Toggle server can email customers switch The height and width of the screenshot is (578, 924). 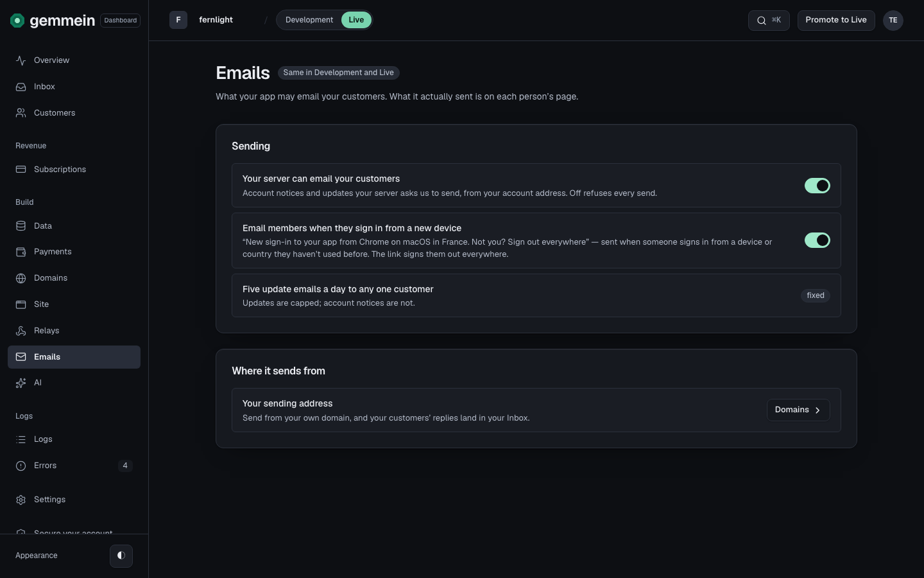(x=817, y=186)
